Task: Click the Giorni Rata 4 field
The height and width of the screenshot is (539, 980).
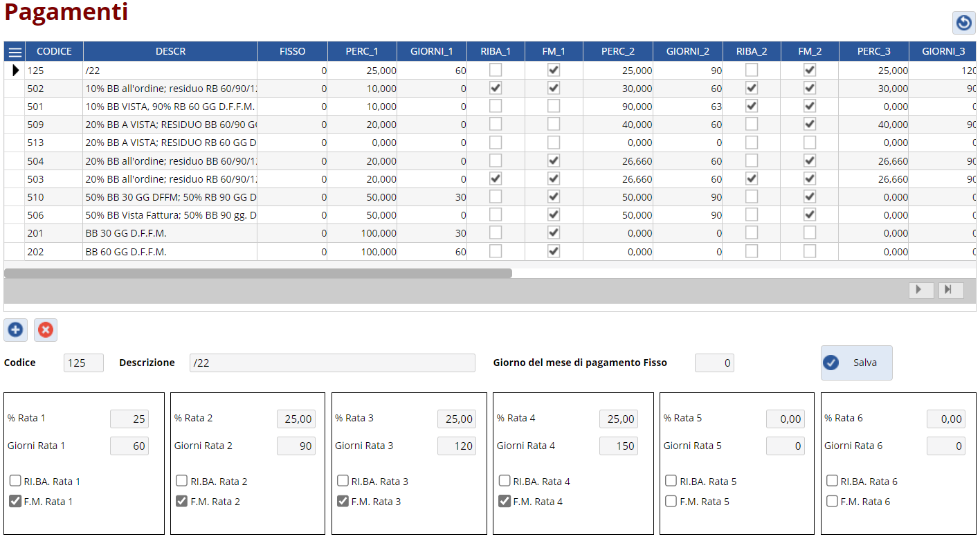Action: click(618, 446)
